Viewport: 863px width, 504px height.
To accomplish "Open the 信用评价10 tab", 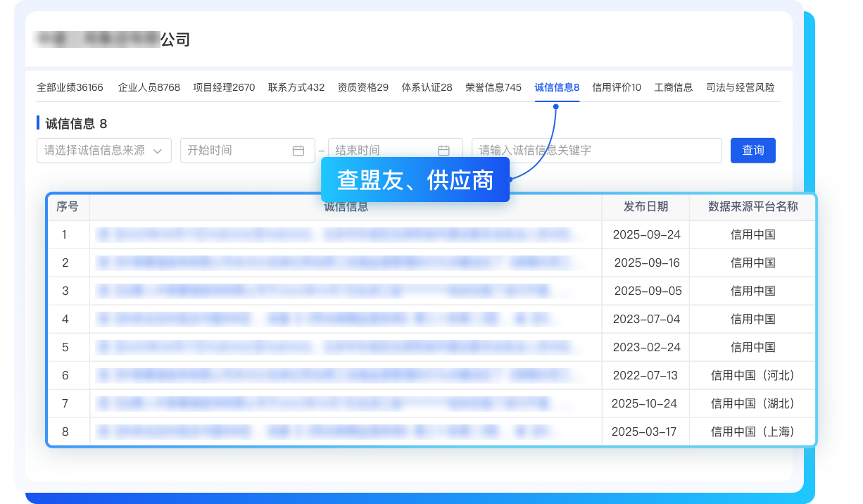I will 617,88.
